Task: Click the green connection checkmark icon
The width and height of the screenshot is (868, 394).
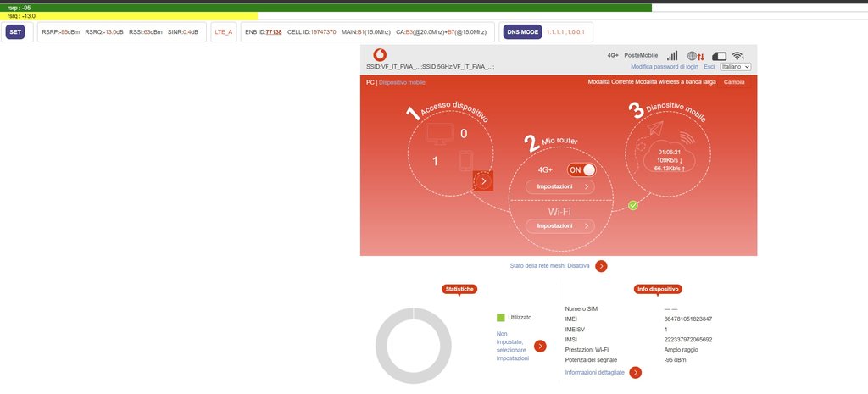Action: click(633, 205)
